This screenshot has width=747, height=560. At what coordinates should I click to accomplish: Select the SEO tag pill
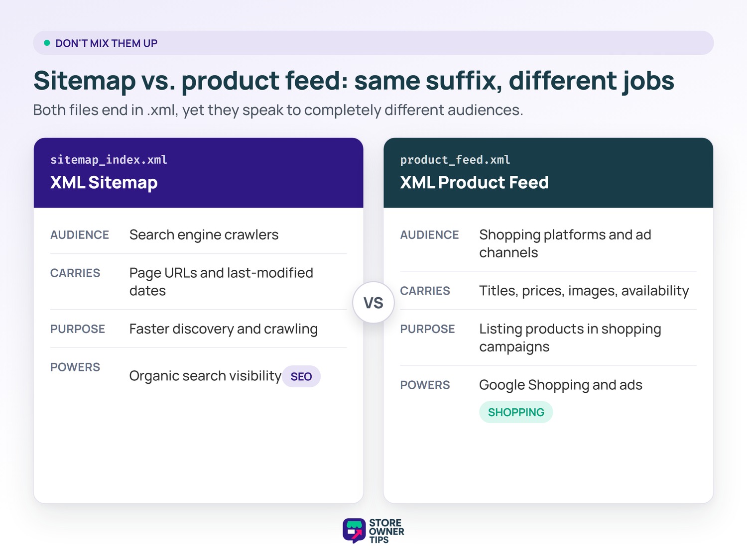coord(301,376)
